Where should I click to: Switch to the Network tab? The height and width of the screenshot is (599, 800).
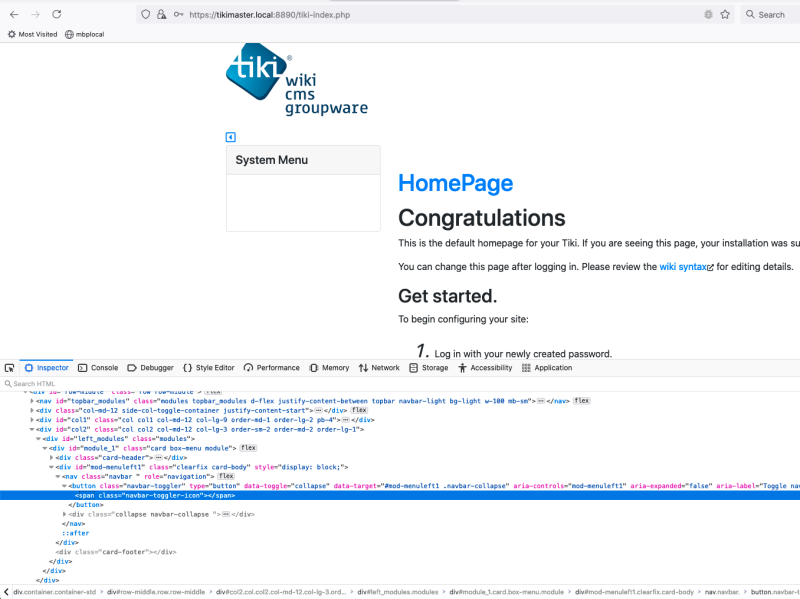click(x=379, y=368)
